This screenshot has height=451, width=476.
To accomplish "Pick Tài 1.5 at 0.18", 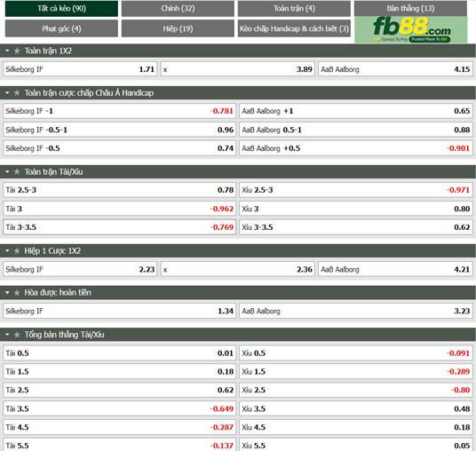I will point(120,371).
